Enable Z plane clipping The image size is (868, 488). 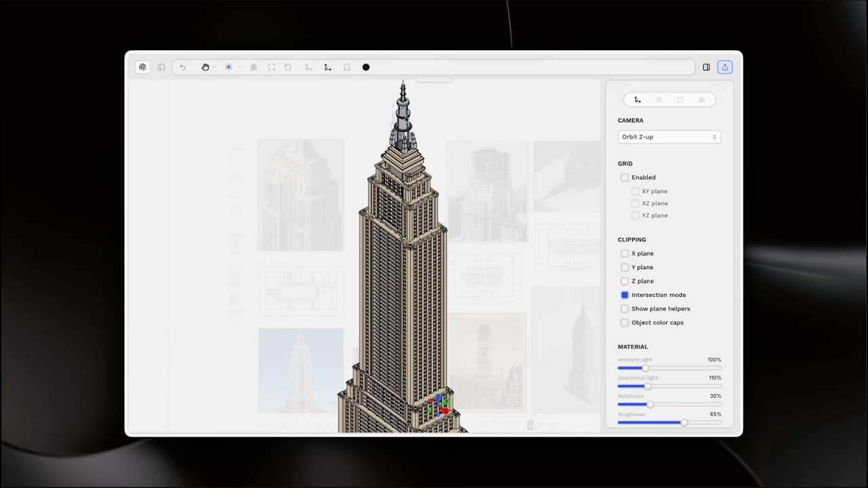[625, 281]
